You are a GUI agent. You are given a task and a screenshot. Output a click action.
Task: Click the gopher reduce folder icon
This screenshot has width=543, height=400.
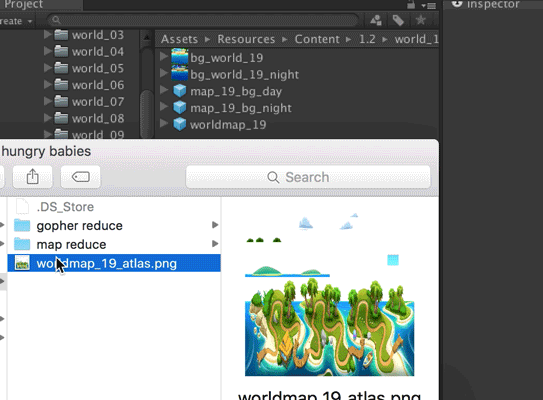22,225
